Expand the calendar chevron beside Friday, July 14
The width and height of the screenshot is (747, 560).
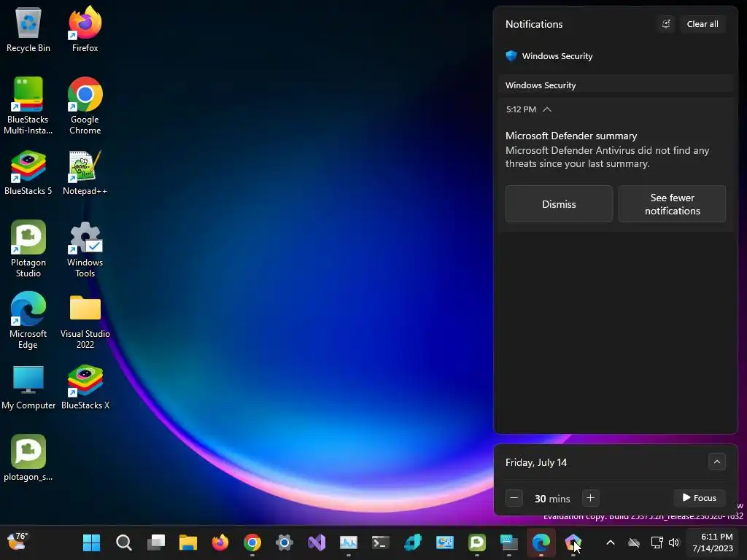tap(717, 462)
